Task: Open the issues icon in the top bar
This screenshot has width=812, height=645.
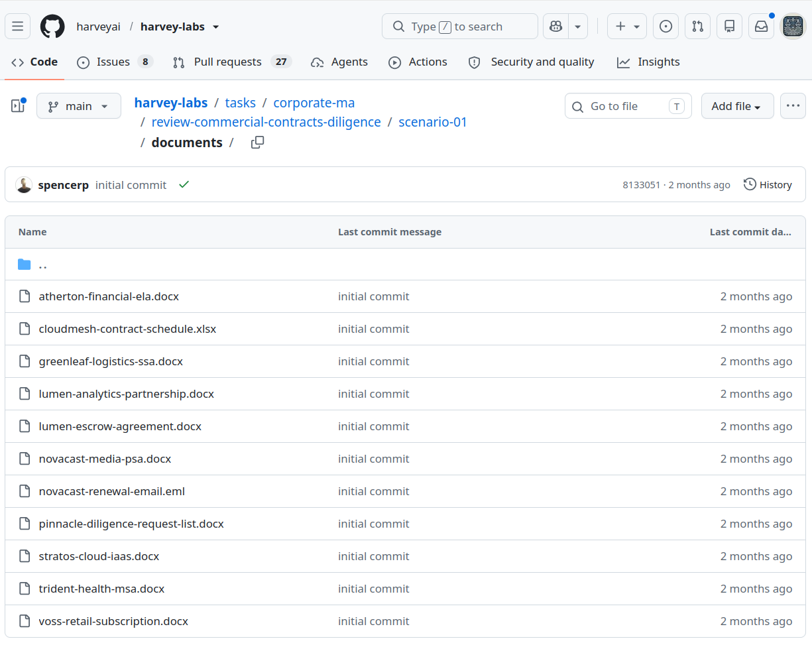Action: 666,27
